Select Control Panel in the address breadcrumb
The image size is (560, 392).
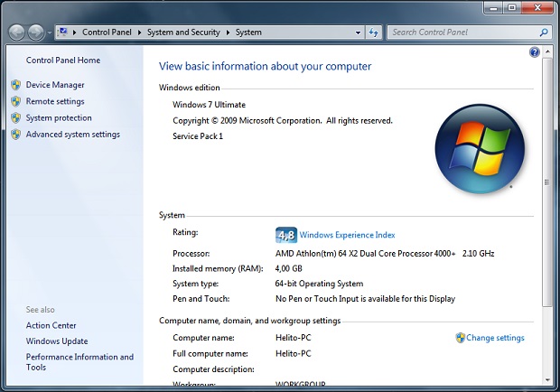pyautogui.click(x=107, y=33)
